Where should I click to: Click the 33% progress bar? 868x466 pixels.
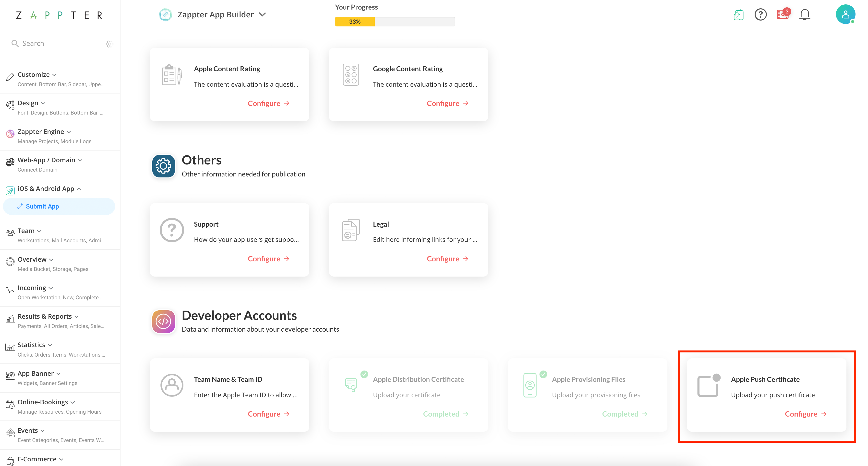click(x=395, y=22)
